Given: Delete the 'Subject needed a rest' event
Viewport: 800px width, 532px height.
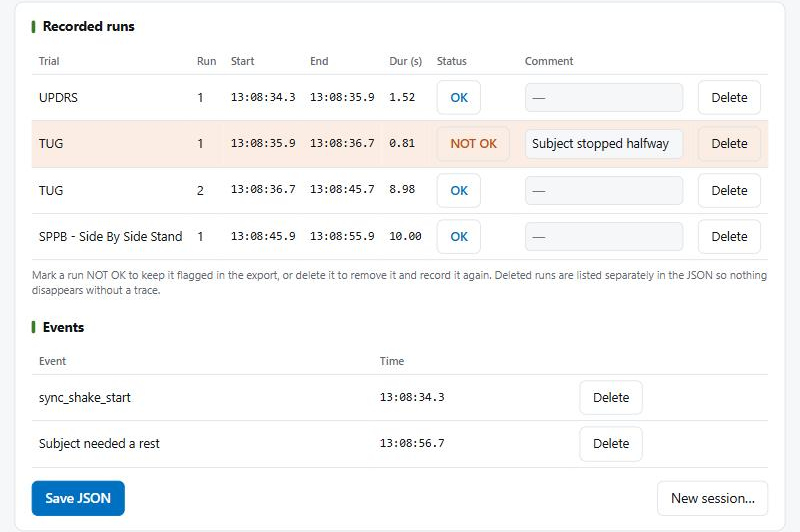Looking at the screenshot, I should click(x=611, y=444).
